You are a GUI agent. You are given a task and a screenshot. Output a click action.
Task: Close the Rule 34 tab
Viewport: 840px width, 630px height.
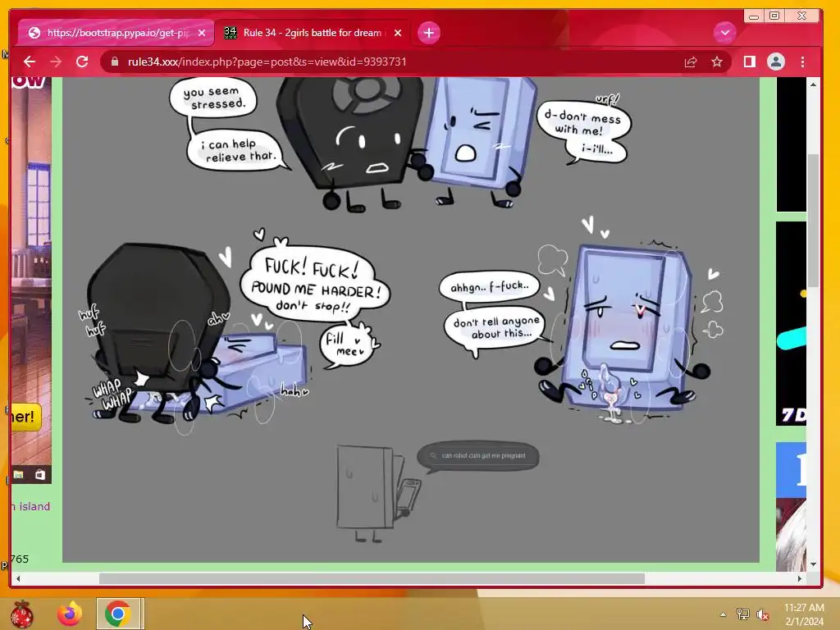tap(398, 33)
